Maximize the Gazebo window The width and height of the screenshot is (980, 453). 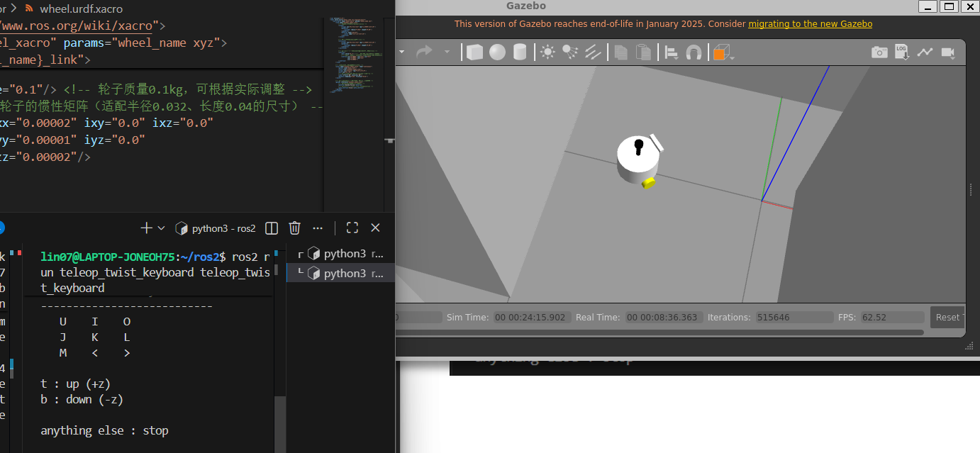tap(949, 6)
